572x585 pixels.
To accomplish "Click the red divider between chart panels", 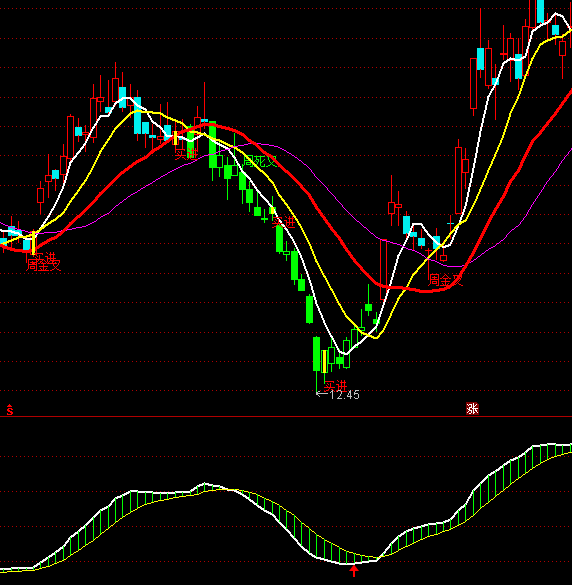I will [286, 416].
